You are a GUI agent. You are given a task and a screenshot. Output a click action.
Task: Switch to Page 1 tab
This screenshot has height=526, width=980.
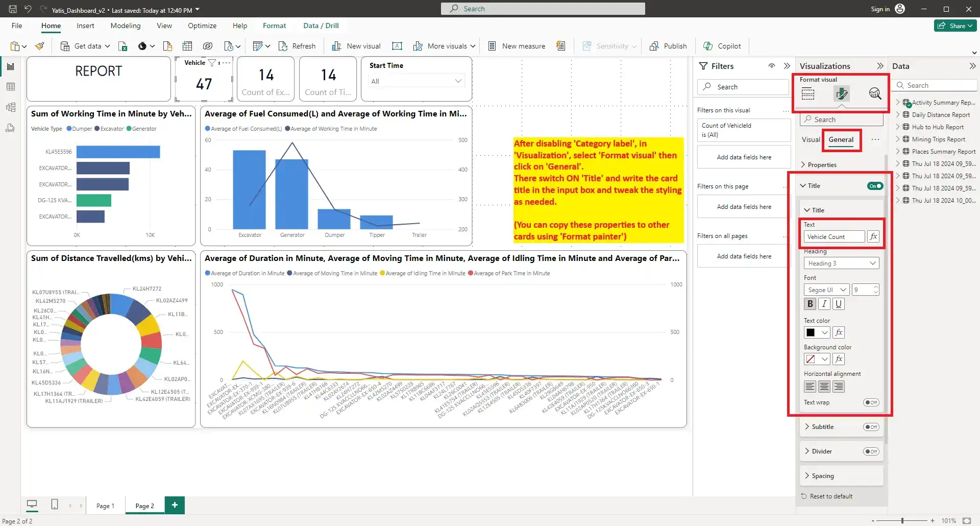tap(105, 506)
